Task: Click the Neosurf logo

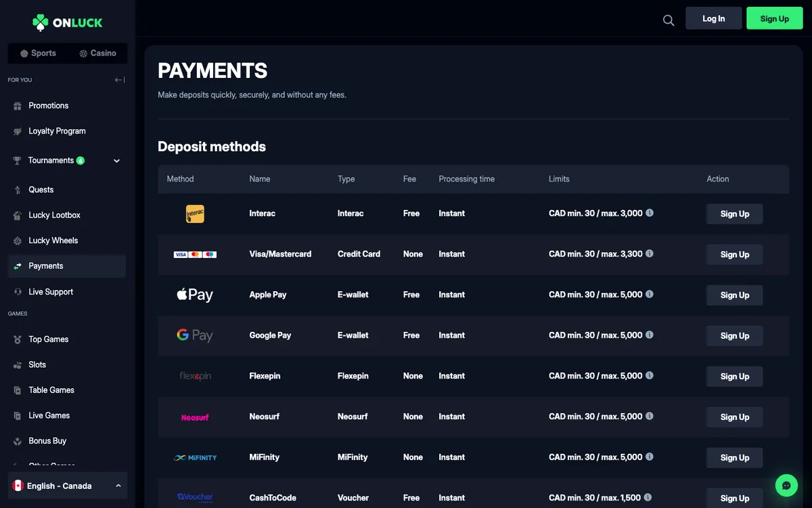Action: (195, 417)
